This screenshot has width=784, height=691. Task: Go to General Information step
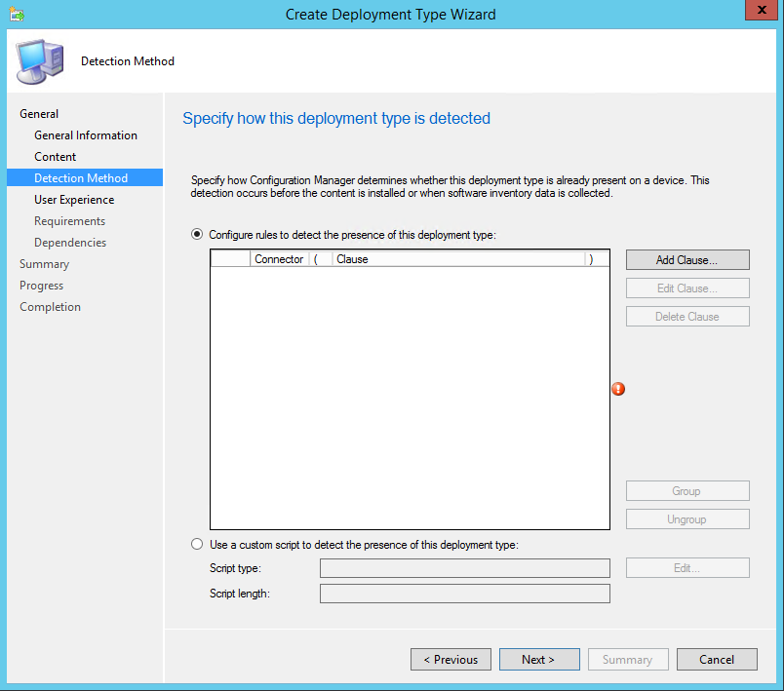pos(86,135)
